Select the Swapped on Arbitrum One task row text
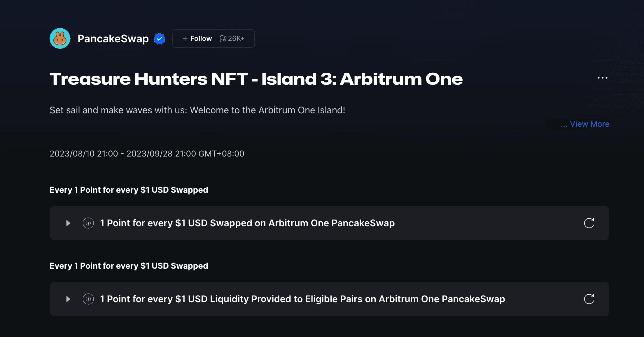 pos(247,223)
